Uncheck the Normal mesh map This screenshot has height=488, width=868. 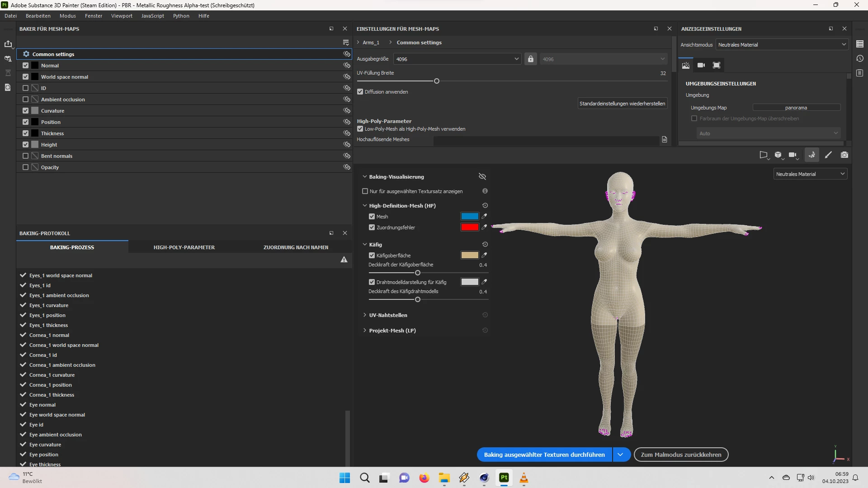pos(25,66)
